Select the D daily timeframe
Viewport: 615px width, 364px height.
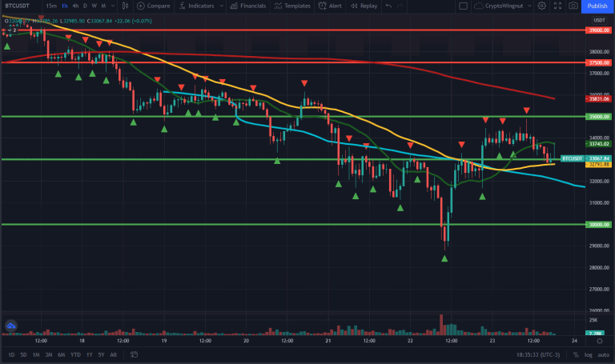85,6
